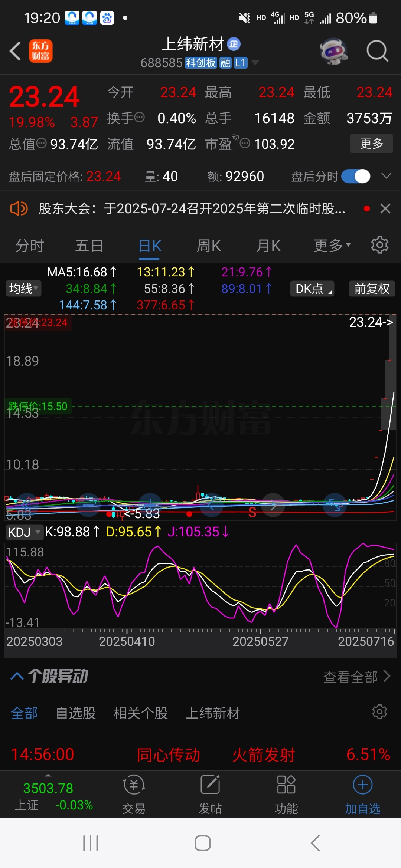
Task: Tap the L1 level tag
Action: [241, 63]
